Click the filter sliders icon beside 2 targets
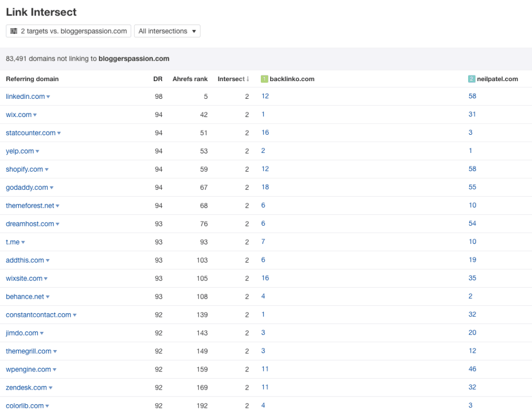 [x=14, y=31]
